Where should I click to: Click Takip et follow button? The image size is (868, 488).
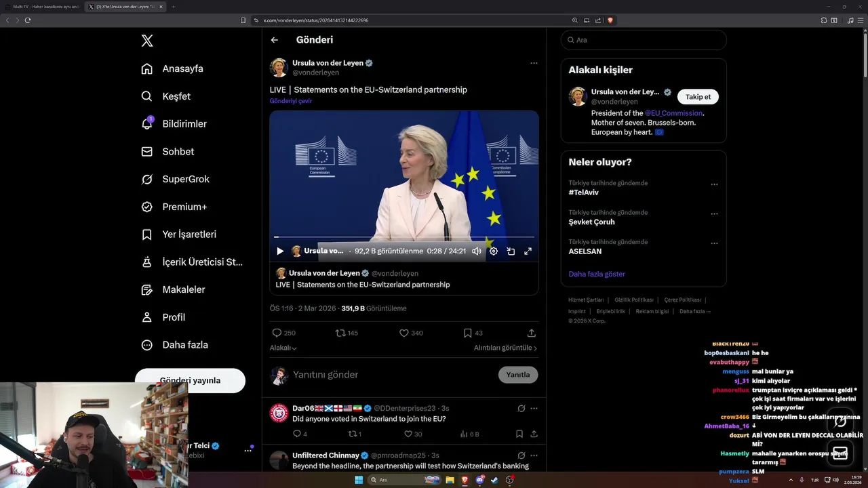698,97
